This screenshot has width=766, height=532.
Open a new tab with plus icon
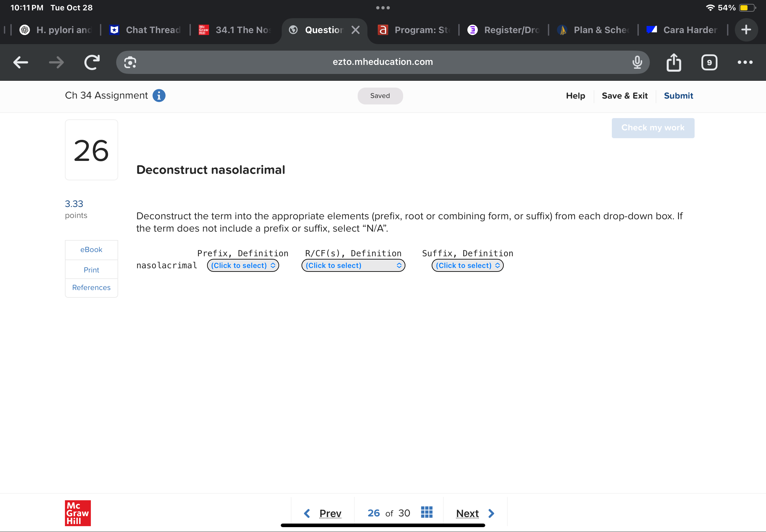click(x=746, y=30)
